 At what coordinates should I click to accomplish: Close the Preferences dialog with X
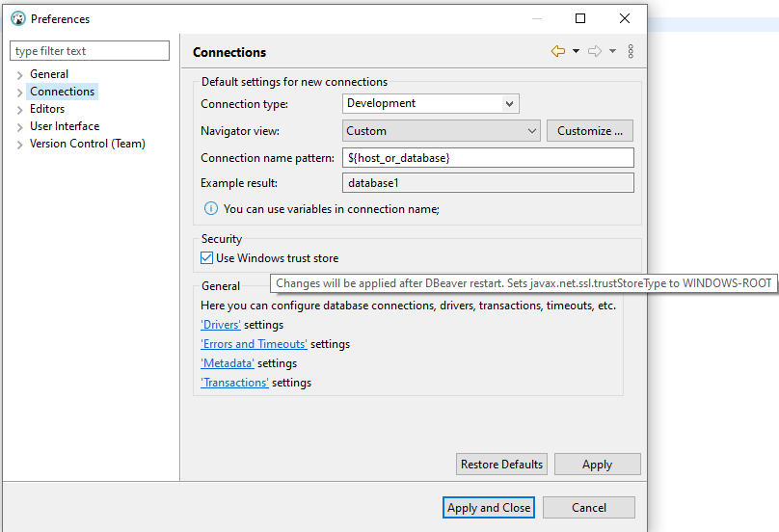625,18
